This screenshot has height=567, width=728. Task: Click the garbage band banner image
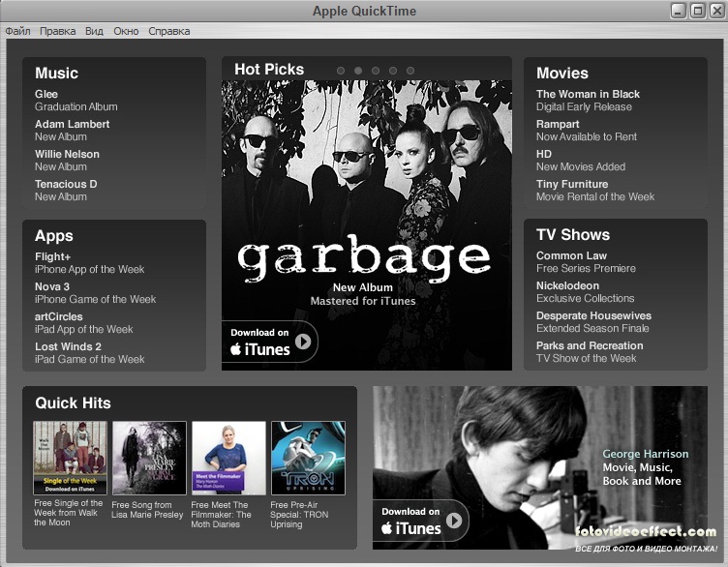[367, 225]
